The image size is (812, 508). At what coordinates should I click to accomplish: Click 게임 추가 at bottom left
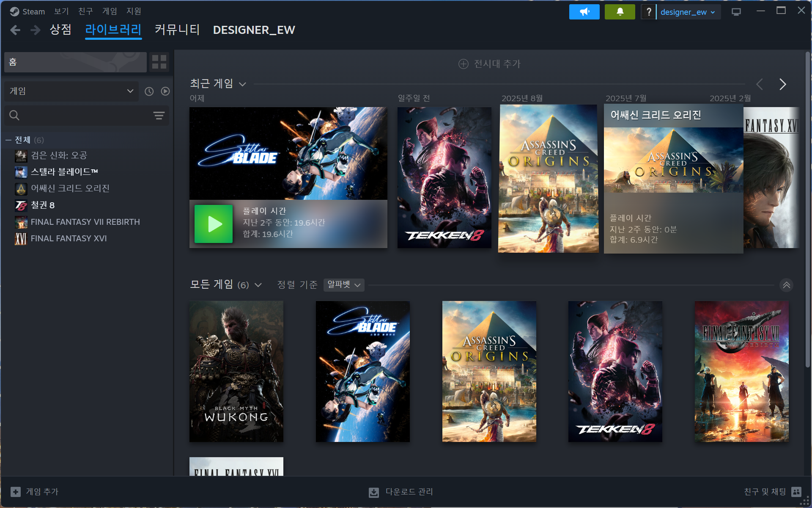42,491
